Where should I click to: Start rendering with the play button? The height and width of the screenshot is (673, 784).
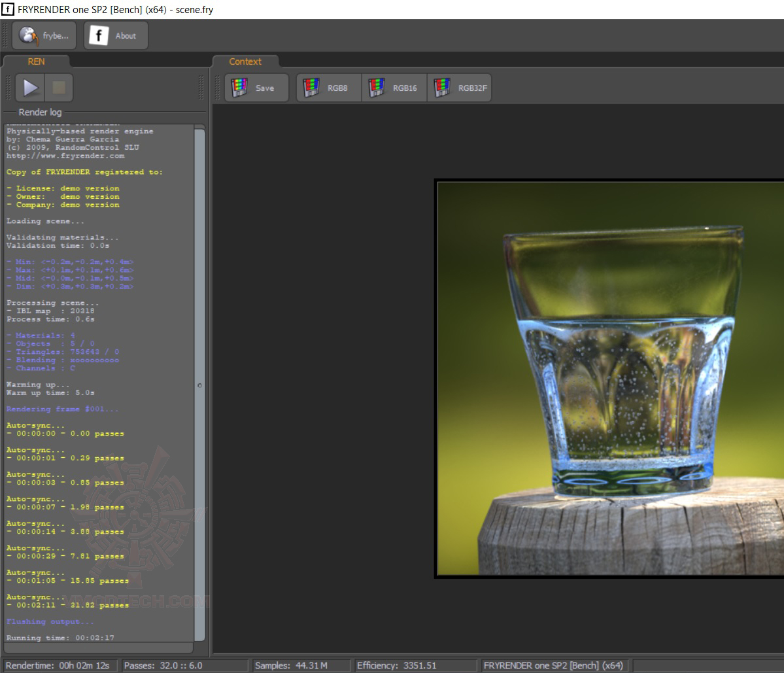click(31, 88)
